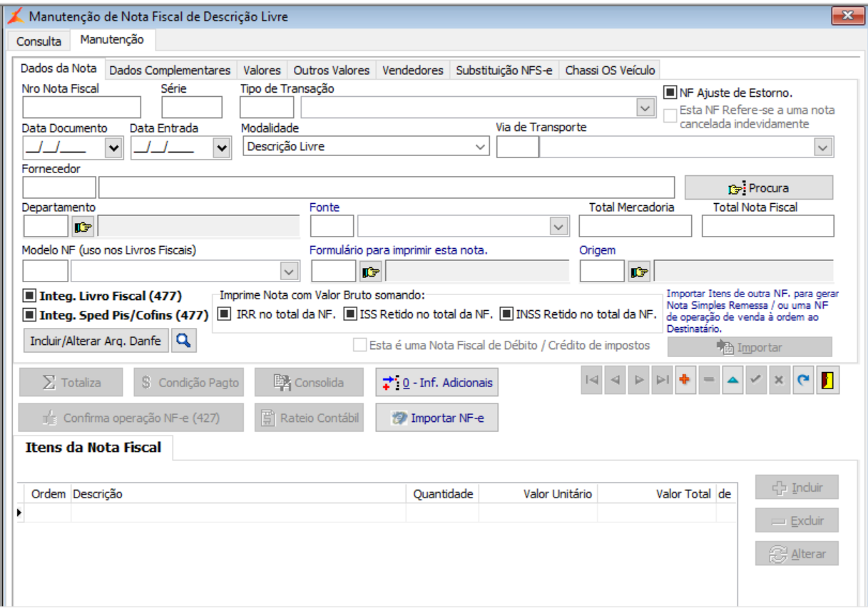The width and height of the screenshot is (868, 608).
Task: Click the magnifier icon beside Arq. Danfe
Action: click(184, 341)
